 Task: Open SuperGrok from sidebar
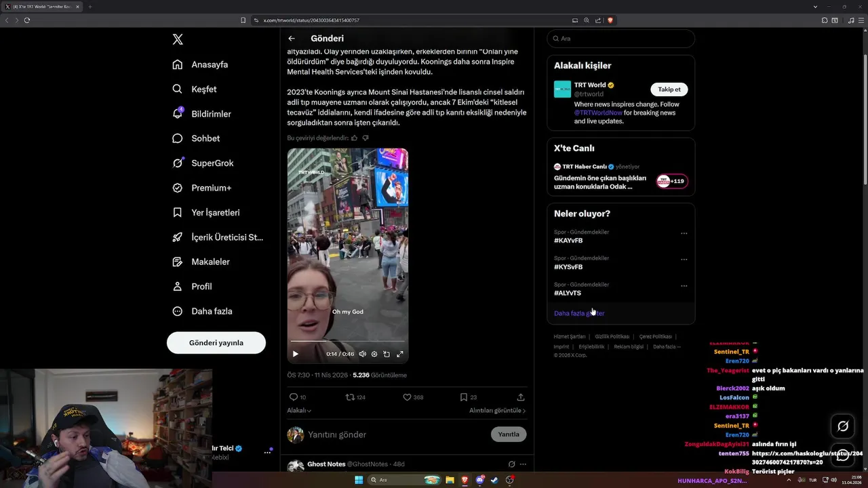203,163
